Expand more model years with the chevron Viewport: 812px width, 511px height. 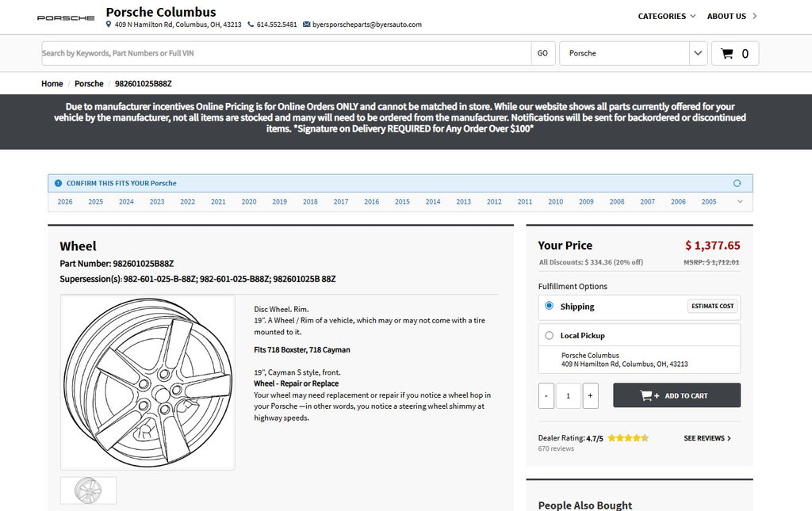(x=740, y=201)
